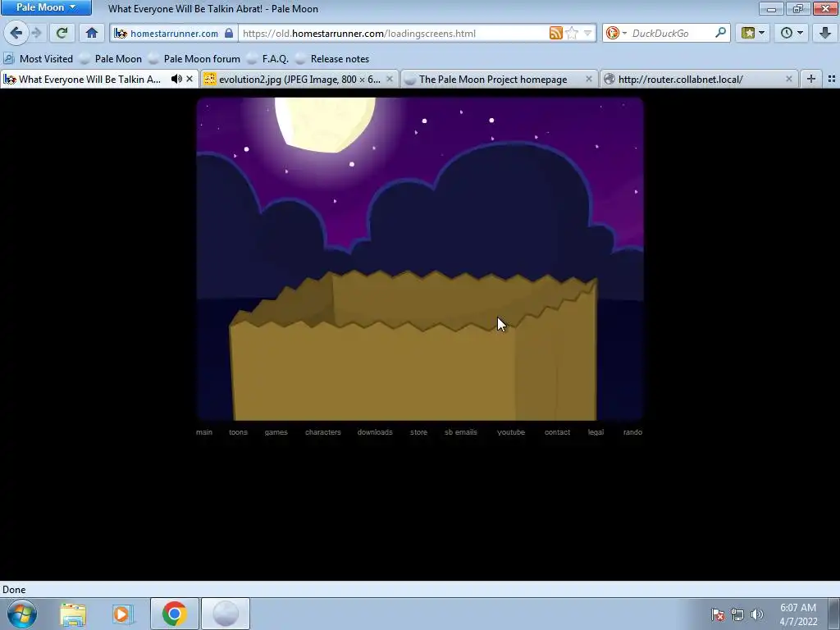
Task: Click the homestarrunner.com site identity badge
Action: pyautogui.click(x=174, y=33)
